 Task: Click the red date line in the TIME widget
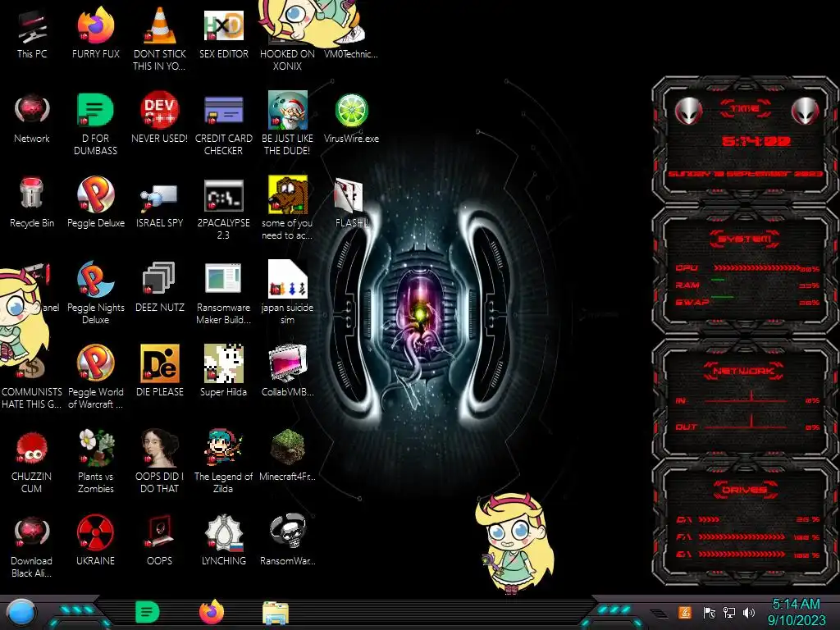pyautogui.click(x=745, y=174)
